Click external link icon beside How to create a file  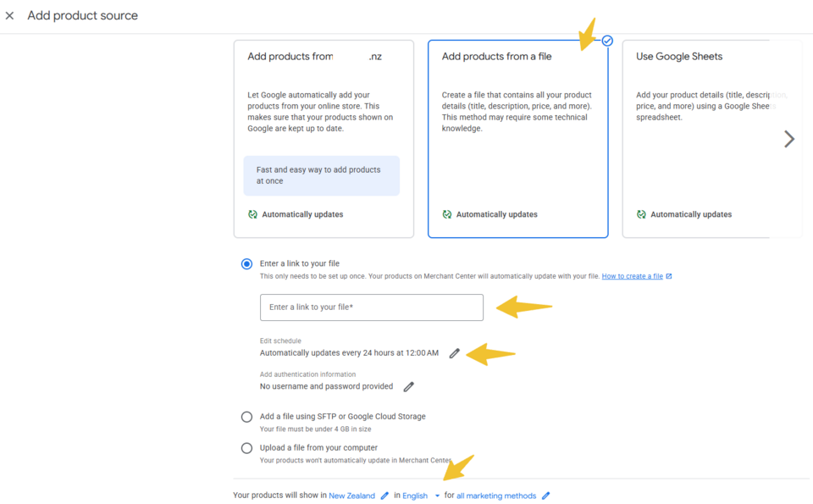click(669, 276)
